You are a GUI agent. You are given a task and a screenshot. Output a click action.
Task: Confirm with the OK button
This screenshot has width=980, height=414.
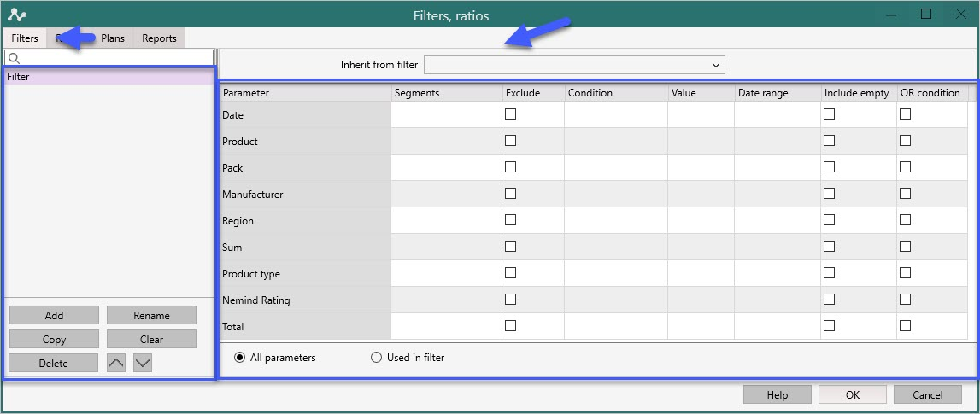(853, 394)
